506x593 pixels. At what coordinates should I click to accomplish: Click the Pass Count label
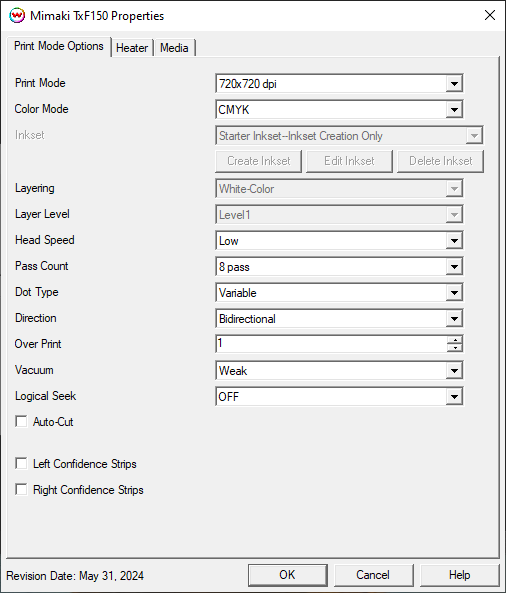pos(42,266)
